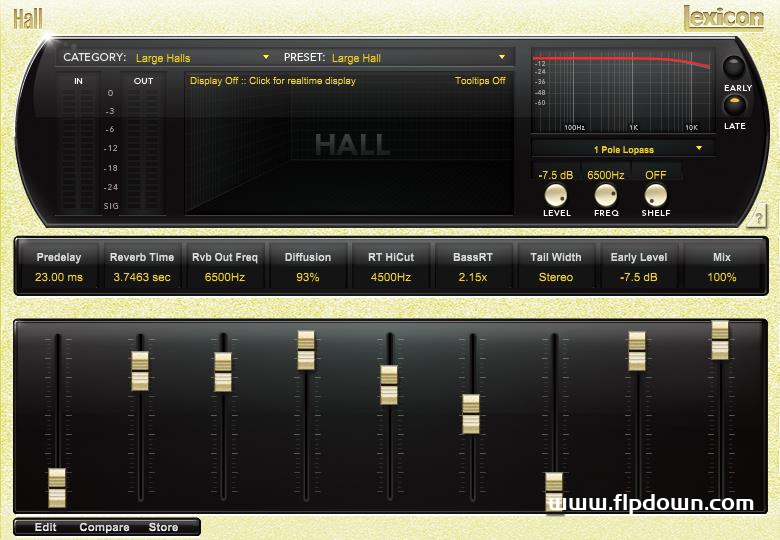Click the Tail Width slider handle
The width and height of the screenshot is (780, 540).
554,492
